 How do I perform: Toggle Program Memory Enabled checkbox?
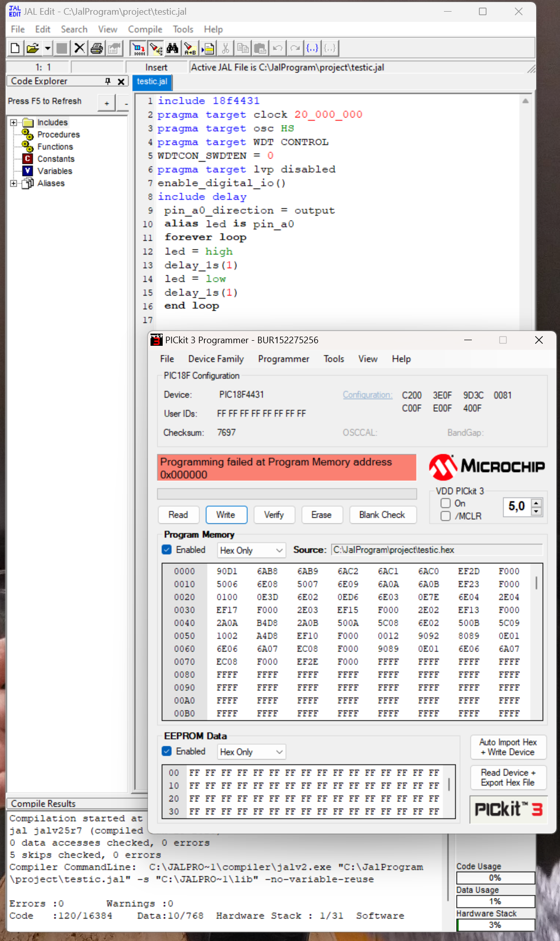tap(167, 550)
